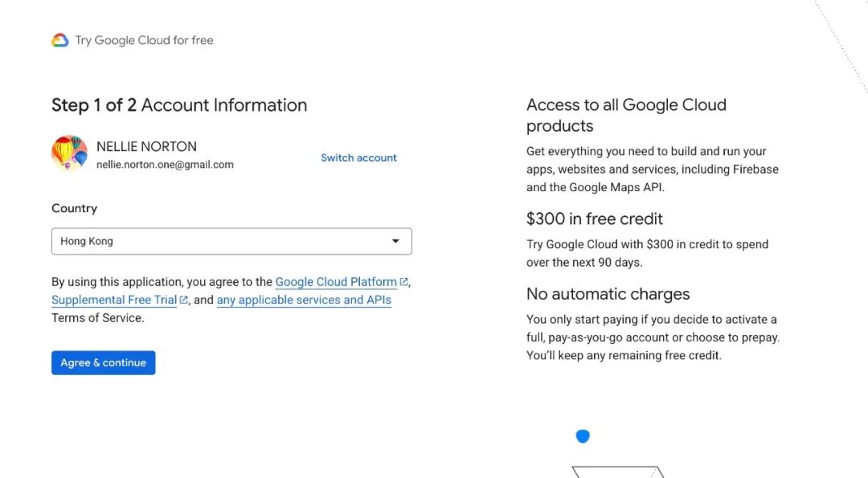
Task: Click the $300 in free credit heading
Action: (x=595, y=219)
